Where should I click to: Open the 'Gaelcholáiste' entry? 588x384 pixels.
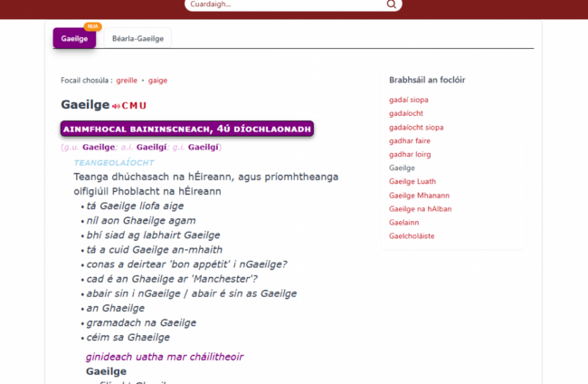(412, 235)
